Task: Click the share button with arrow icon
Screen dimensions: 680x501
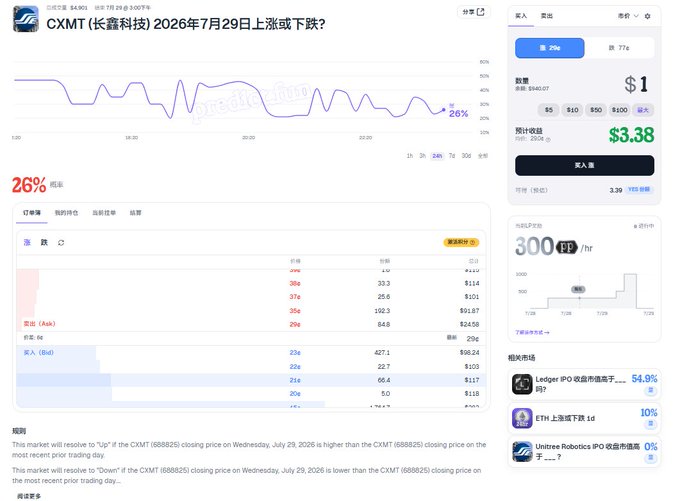Action: (x=473, y=12)
